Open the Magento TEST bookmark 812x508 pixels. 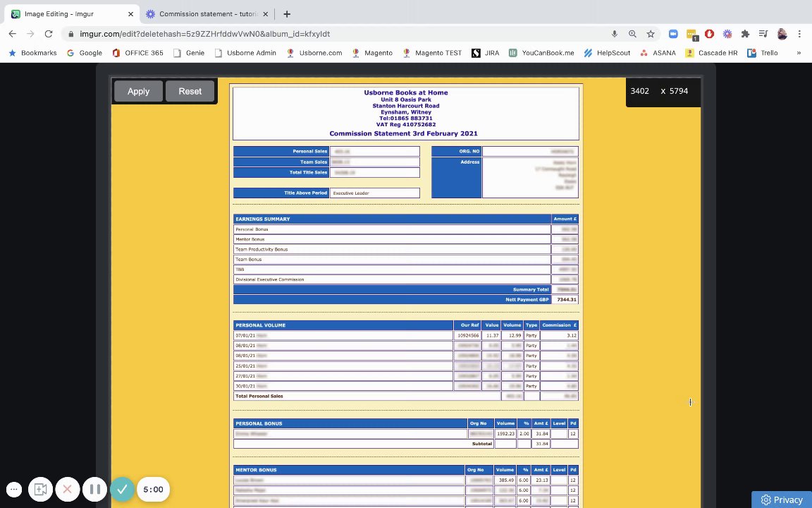(432, 53)
